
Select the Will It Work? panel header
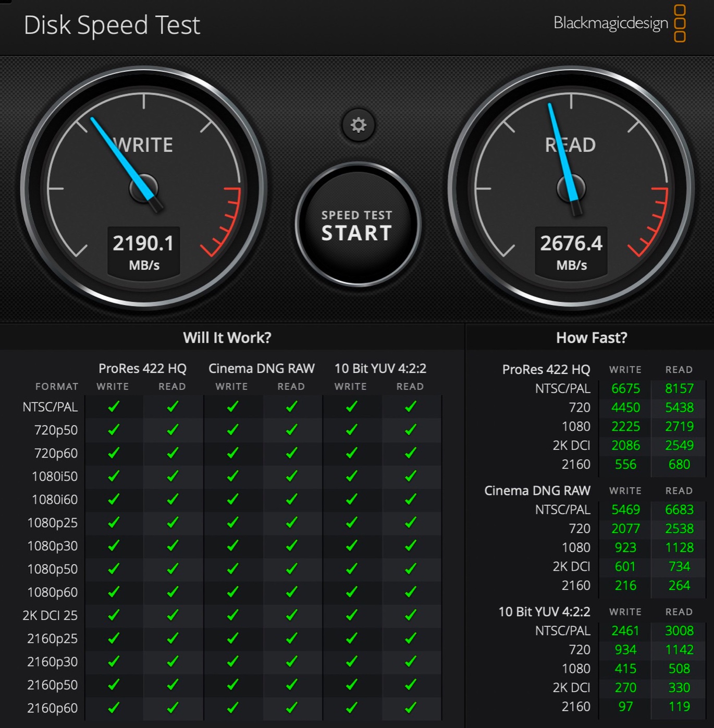[227, 337]
